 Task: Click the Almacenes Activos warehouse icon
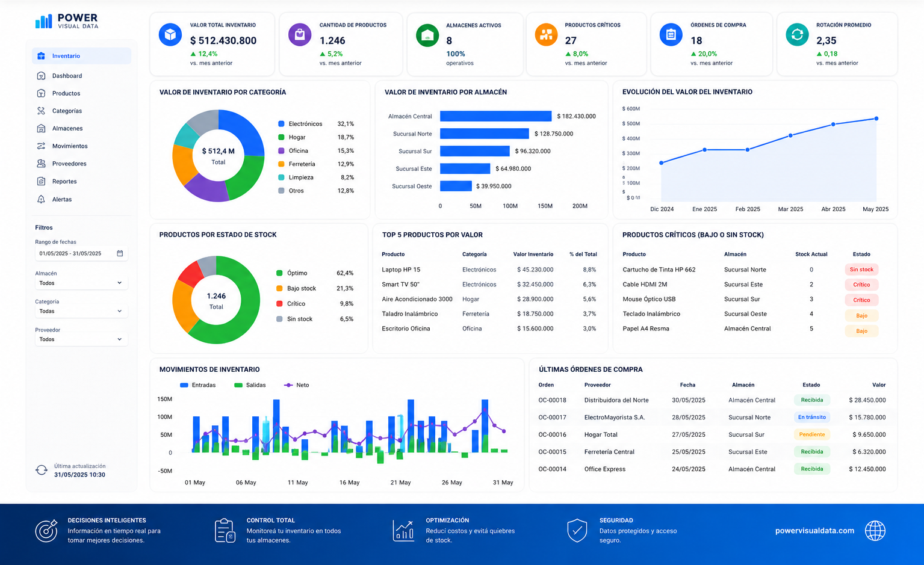click(x=427, y=36)
